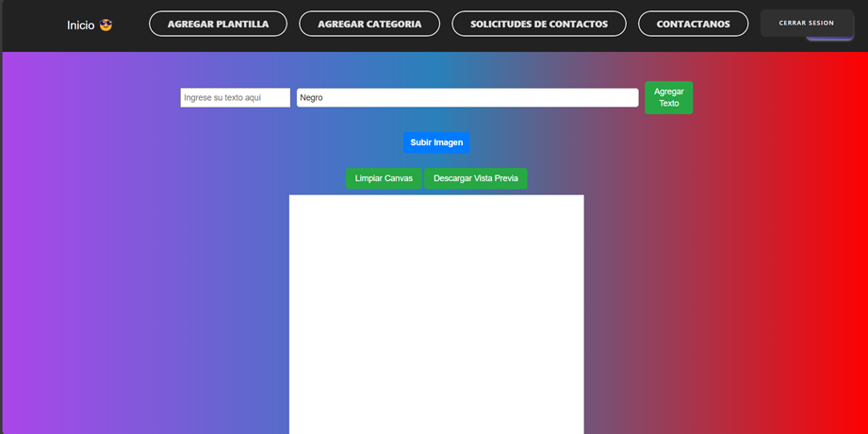This screenshot has height=434, width=868.
Task: Log out with Cerrar Sesion
Action: [805, 23]
